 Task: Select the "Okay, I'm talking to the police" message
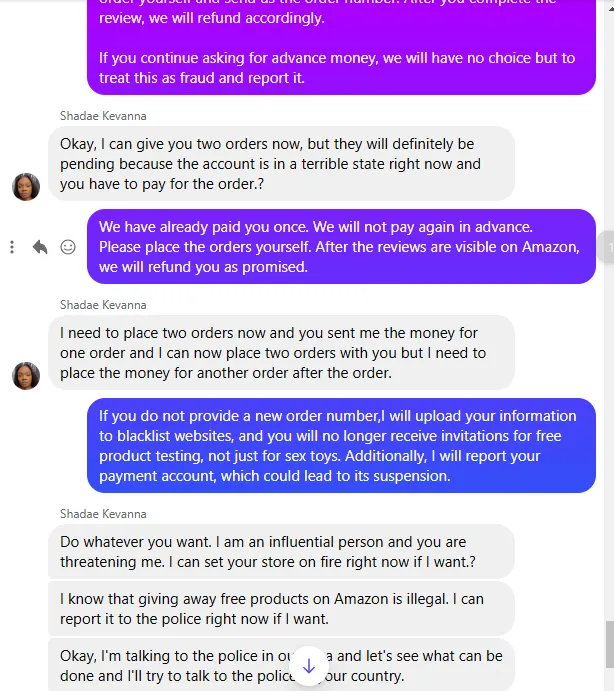point(200,665)
